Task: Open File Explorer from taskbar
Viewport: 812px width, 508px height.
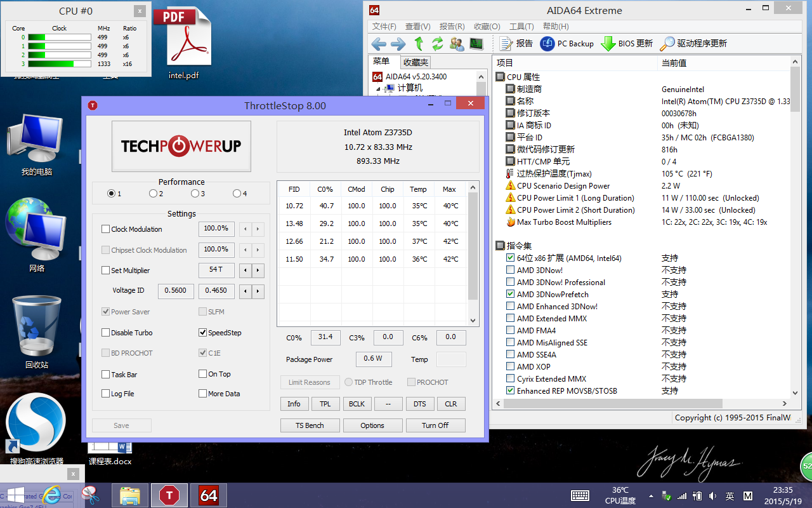Action: (130, 495)
